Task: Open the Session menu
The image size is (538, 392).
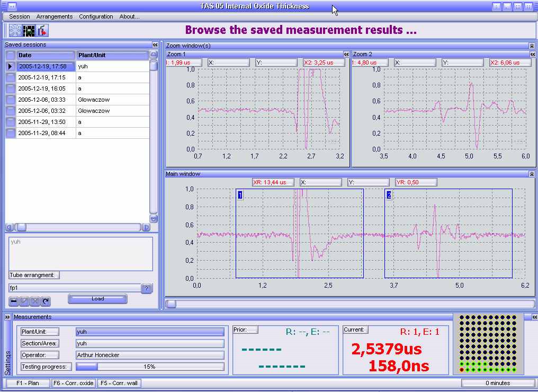Action: click(20, 16)
